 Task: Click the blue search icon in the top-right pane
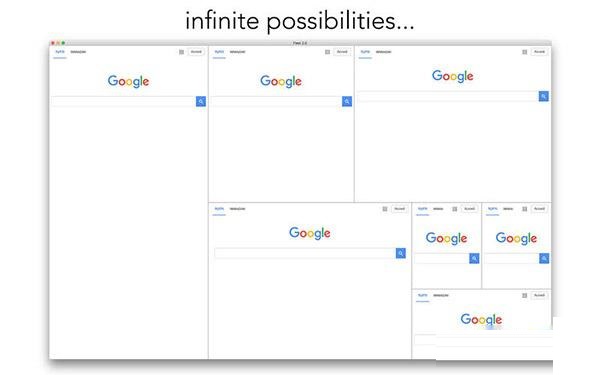coord(544,96)
